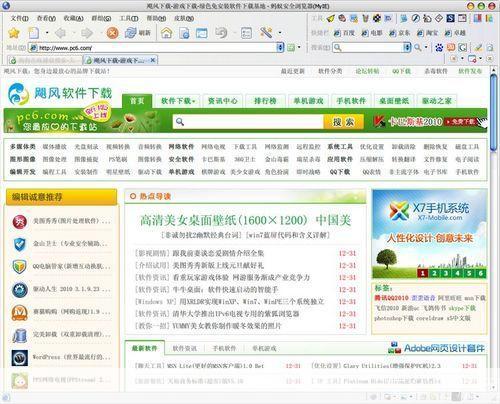Click the red-blue books icon at top right
The width and height of the screenshot is (500, 404).
coord(478,18)
